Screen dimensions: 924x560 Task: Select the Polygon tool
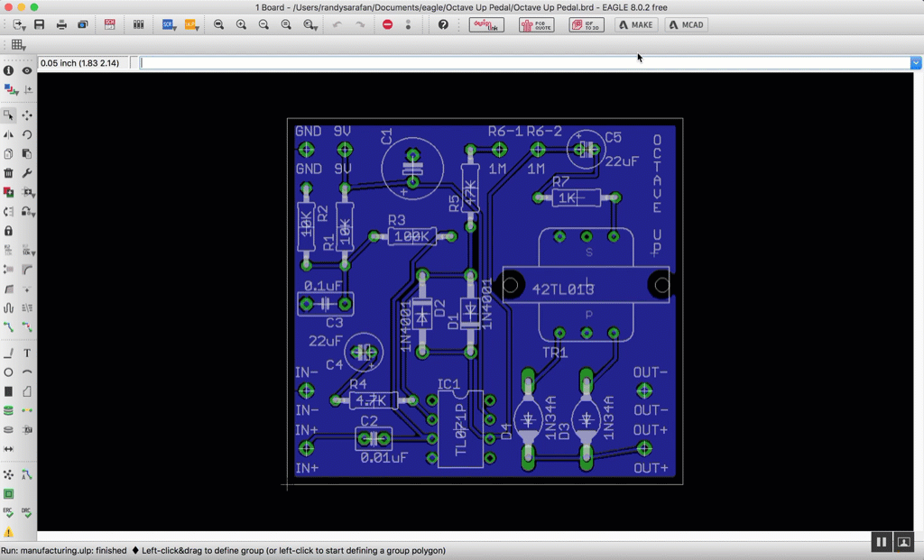[x=27, y=391]
